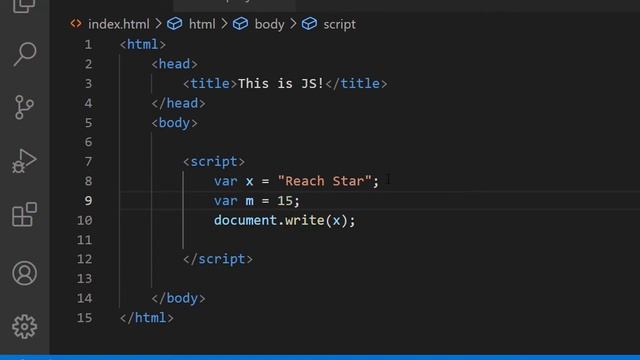Click the closing </html> tag
This screenshot has height=360, width=640.
[147, 318]
